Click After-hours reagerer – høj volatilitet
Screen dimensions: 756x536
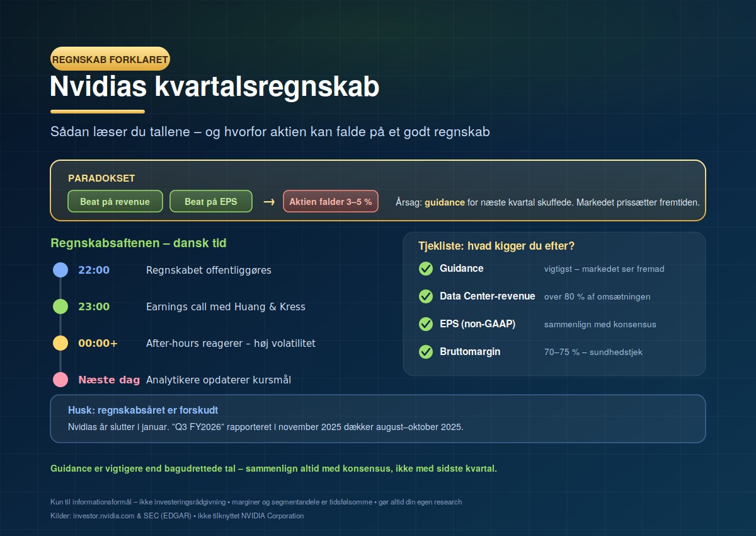click(231, 343)
